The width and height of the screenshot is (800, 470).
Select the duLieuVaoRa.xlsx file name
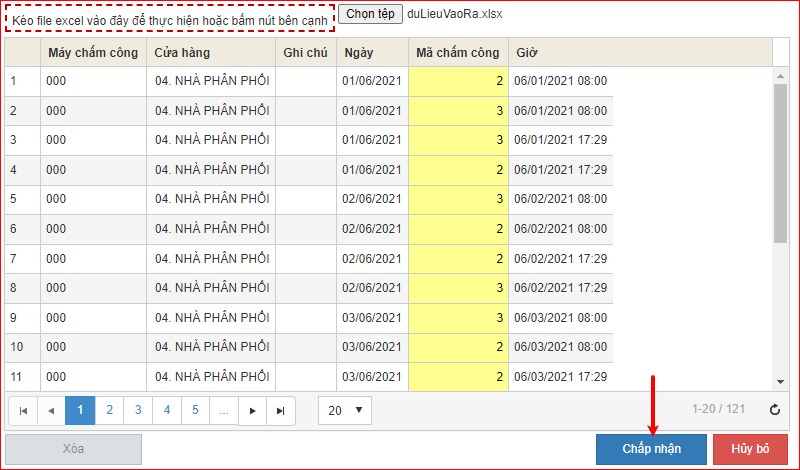click(455, 14)
